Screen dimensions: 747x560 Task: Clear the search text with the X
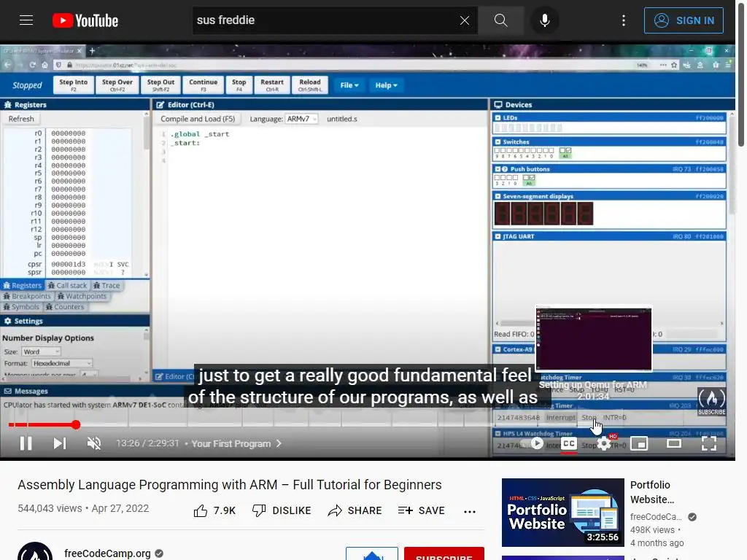(x=465, y=20)
